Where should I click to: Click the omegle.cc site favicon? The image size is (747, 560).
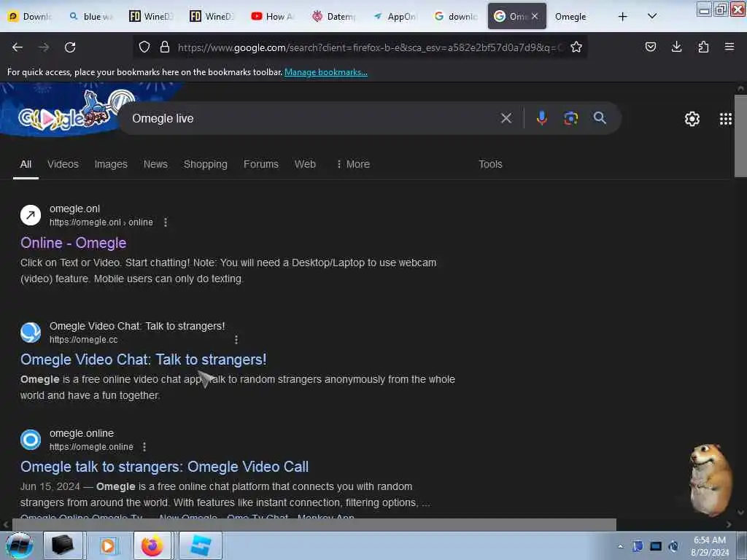pos(31,332)
